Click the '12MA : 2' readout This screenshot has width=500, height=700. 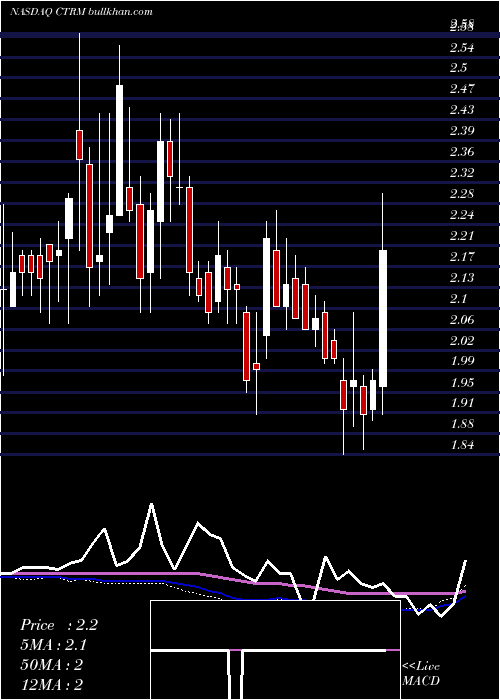[x=51, y=685]
